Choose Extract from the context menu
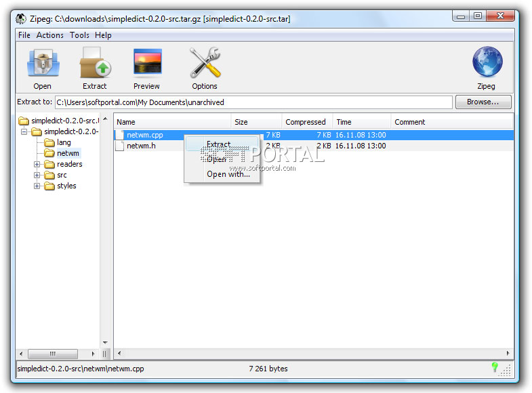 [222, 144]
